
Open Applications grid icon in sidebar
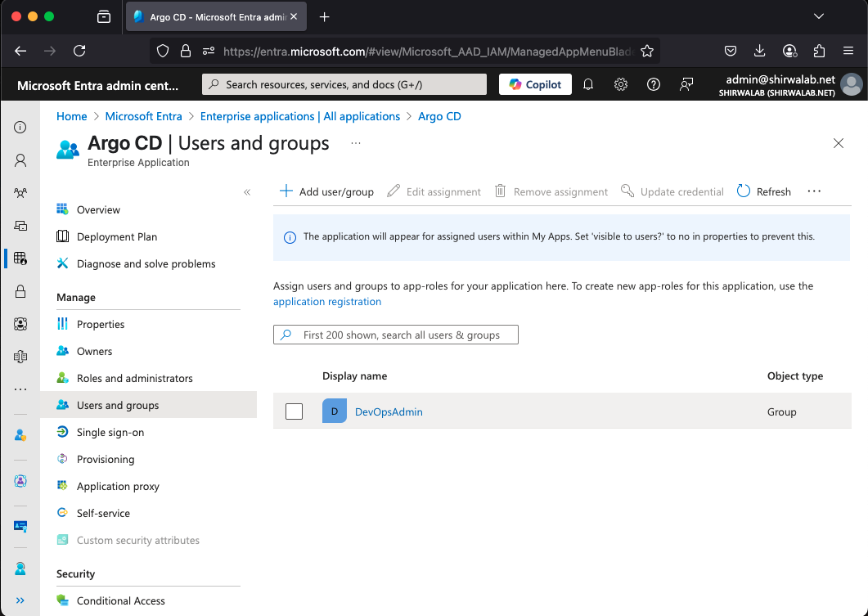coord(20,259)
